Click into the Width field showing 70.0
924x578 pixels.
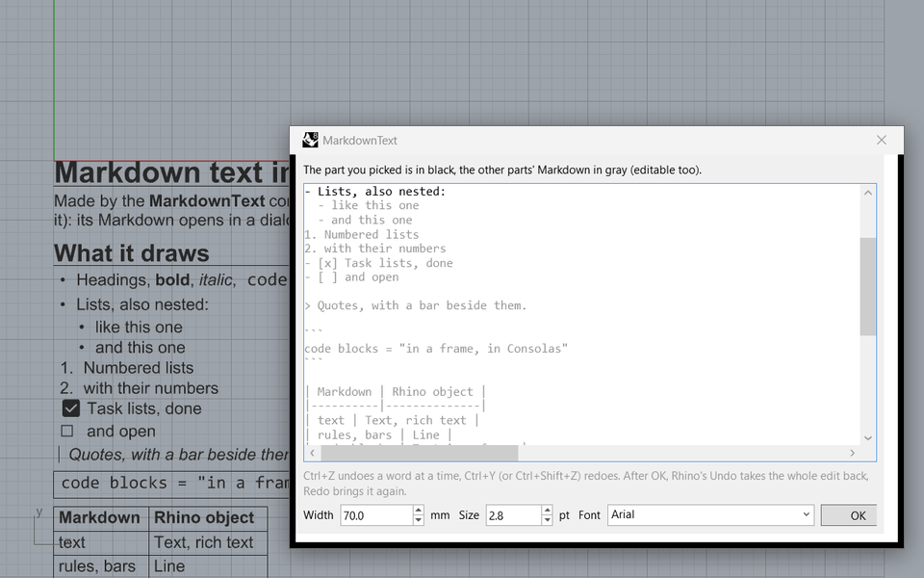tap(376, 514)
